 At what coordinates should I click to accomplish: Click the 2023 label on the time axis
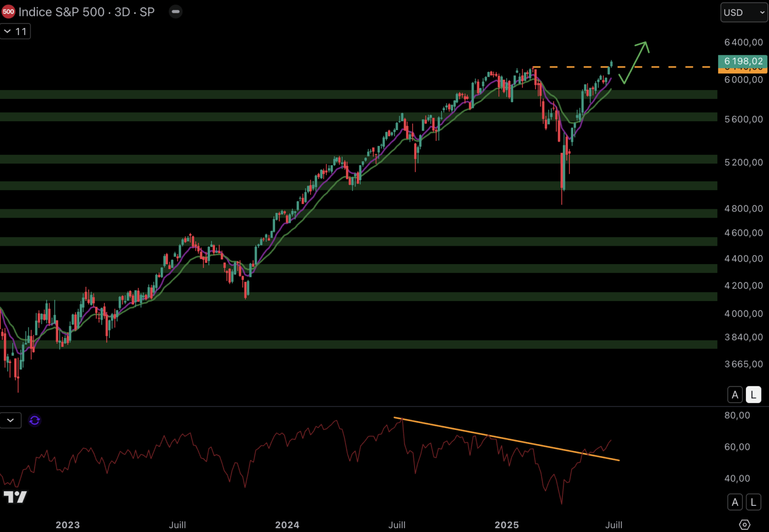[x=68, y=525]
